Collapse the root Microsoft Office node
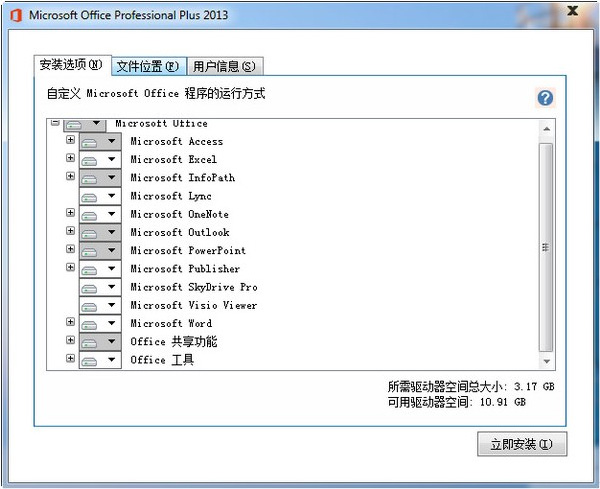600x489 pixels. 55,122
